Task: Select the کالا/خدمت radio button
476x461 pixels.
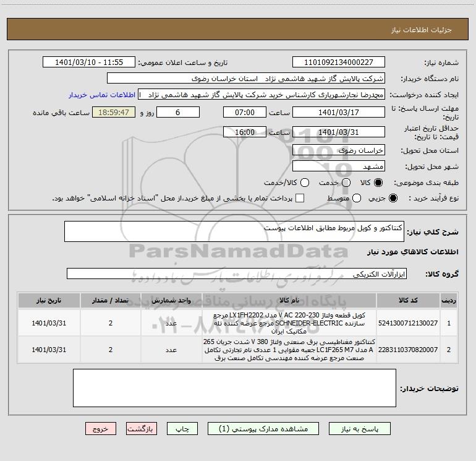Action: coord(305,183)
